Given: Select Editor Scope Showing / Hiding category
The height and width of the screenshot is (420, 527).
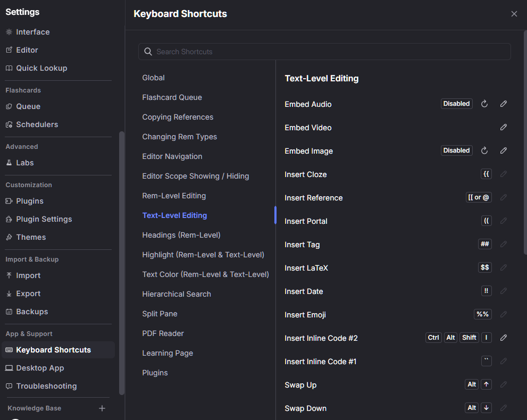Looking at the screenshot, I should click(196, 176).
